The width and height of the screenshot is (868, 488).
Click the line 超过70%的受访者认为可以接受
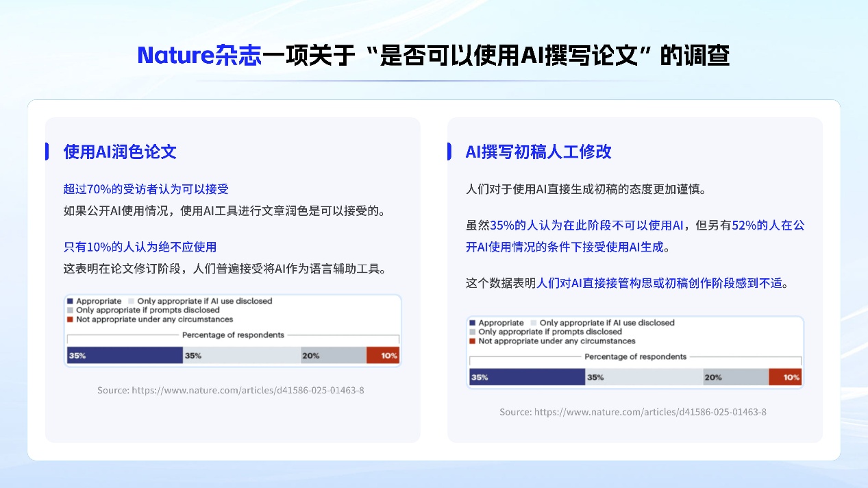146,188
